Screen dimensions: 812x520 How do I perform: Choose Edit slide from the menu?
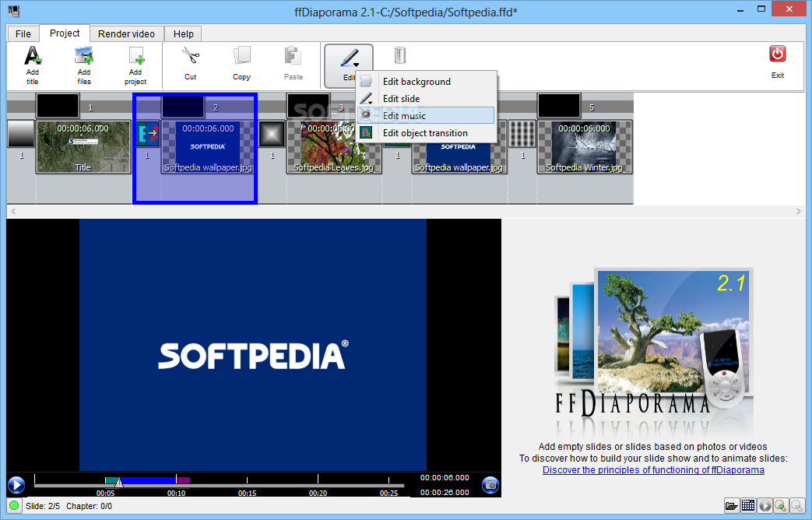pos(426,98)
